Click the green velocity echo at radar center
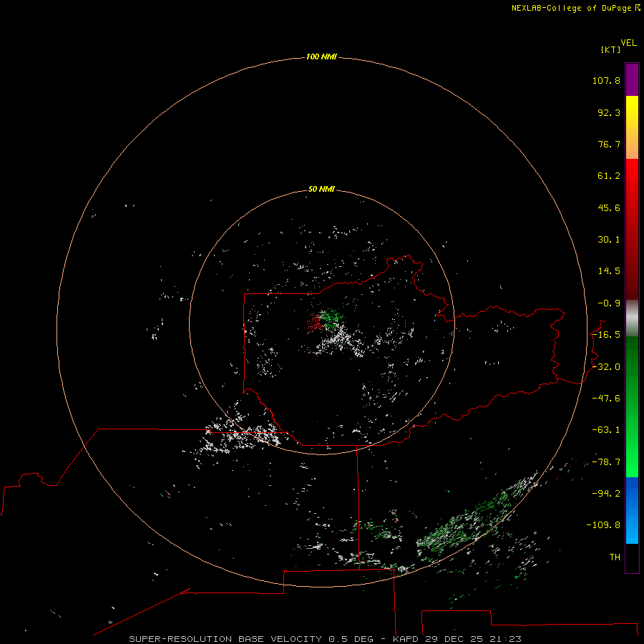Viewport: 644px width, 644px height. [332, 318]
